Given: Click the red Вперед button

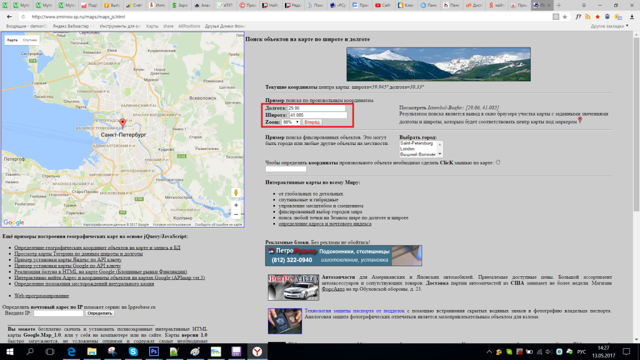Looking at the screenshot, I should (x=312, y=122).
